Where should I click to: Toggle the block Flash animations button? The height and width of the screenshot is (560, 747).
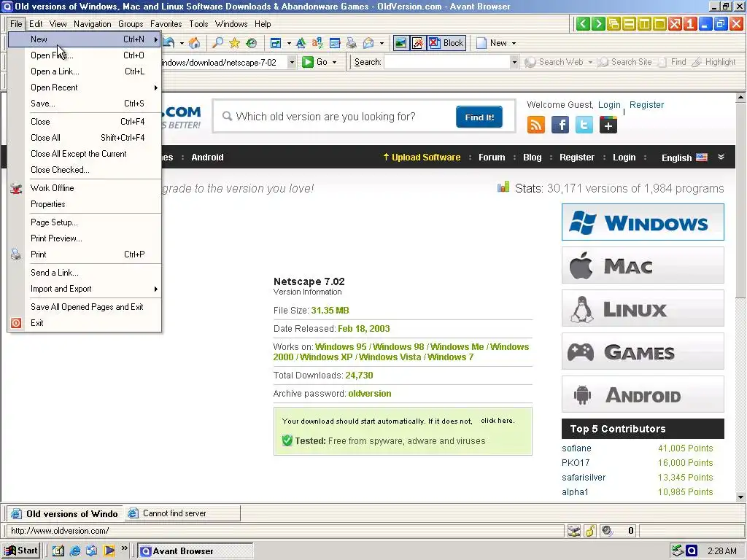pyautogui.click(x=418, y=43)
